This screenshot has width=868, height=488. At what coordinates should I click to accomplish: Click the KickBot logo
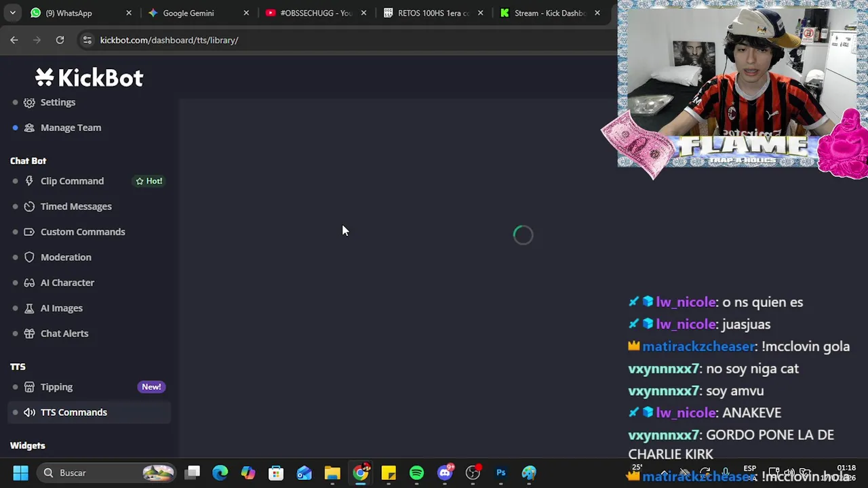click(90, 78)
